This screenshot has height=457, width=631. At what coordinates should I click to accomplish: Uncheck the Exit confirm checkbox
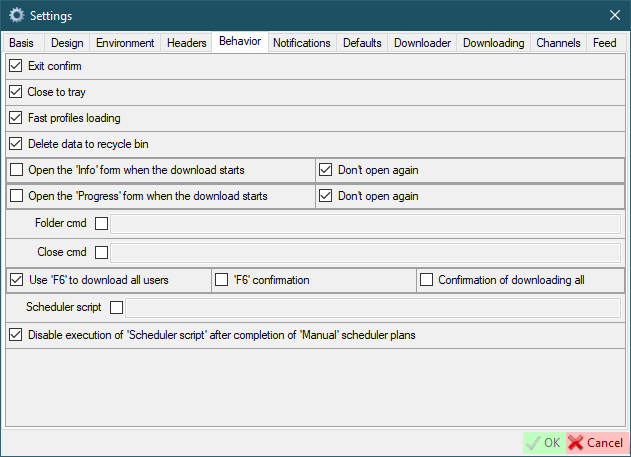[x=15, y=66]
